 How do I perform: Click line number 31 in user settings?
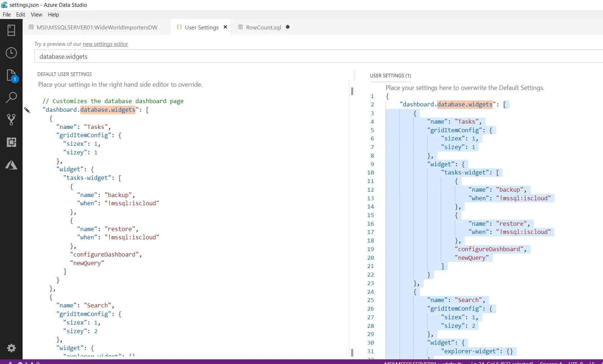pyautogui.click(x=370, y=351)
